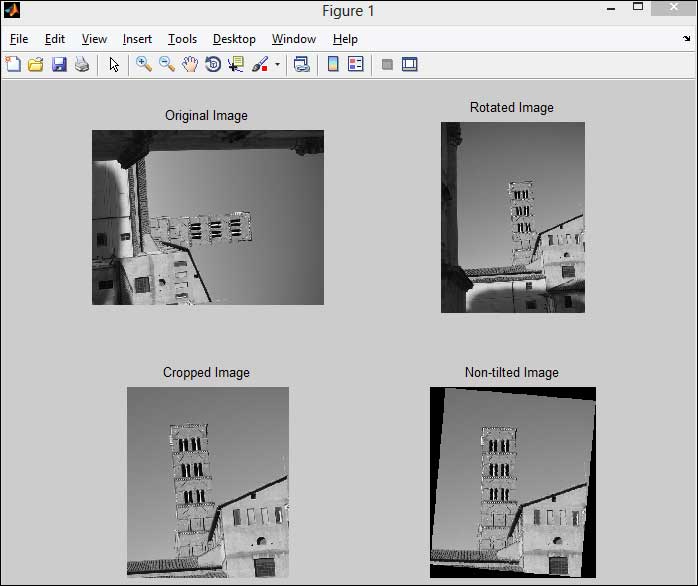
Task: Open the Insert menu
Action: coord(137,39)
